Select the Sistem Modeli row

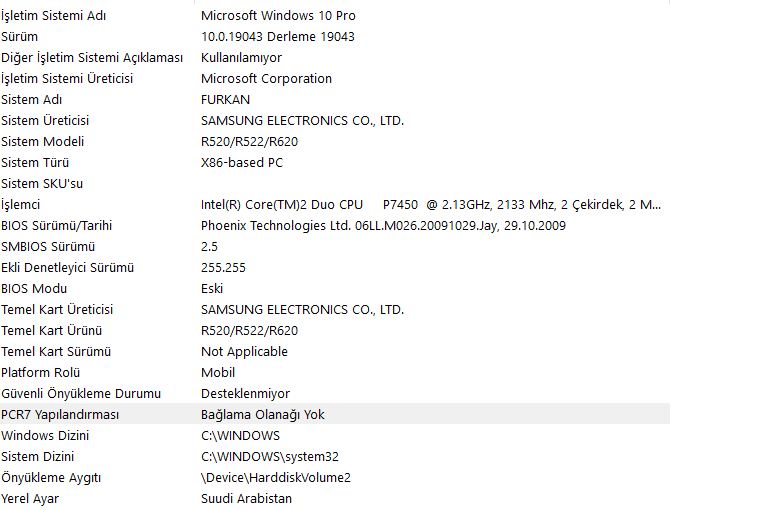pyautogui.click(x=335, y=142)
